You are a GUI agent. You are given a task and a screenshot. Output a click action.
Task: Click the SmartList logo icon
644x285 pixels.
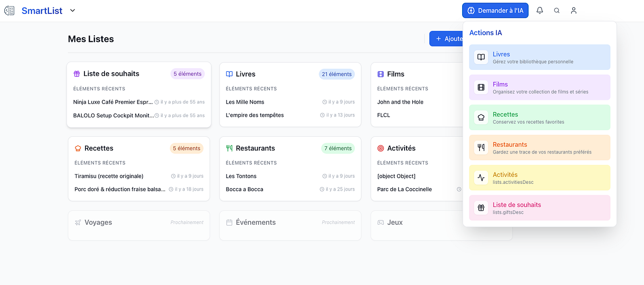pos(9,10)
